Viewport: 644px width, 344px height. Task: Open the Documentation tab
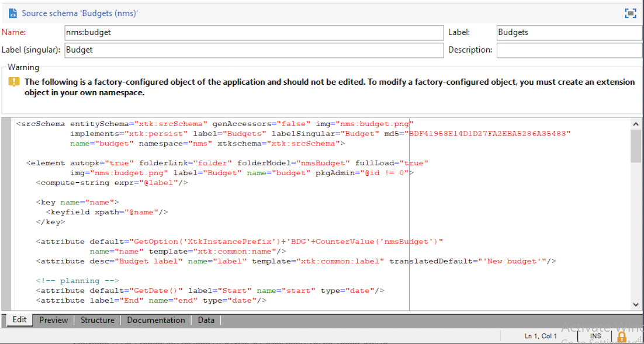click(x=156, y=320)
